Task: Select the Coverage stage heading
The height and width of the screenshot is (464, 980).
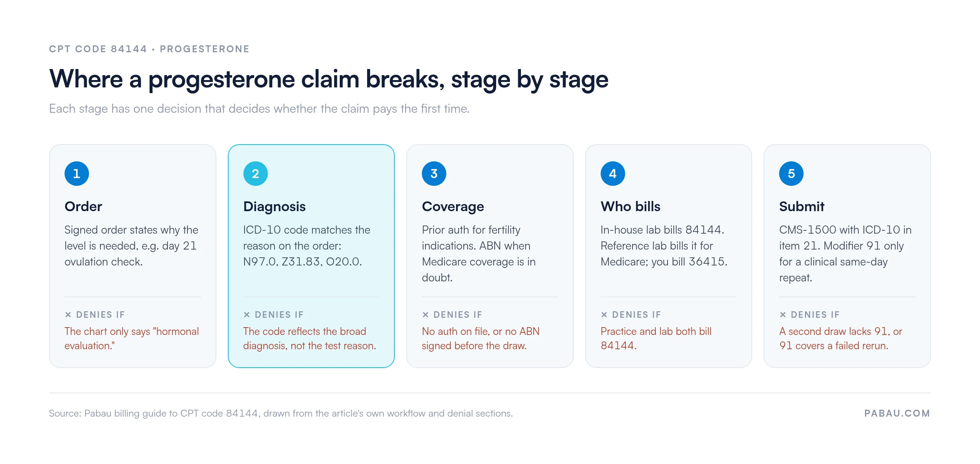Action: (x=453, y=207)
